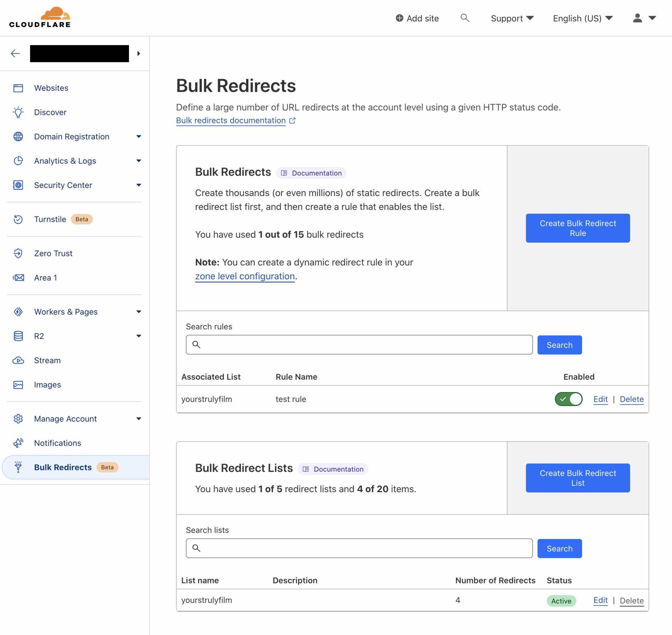Open the Websites sidebar icon
This screenshot has height=635, width=672.
pyautogui.click(x=19, y=88)
